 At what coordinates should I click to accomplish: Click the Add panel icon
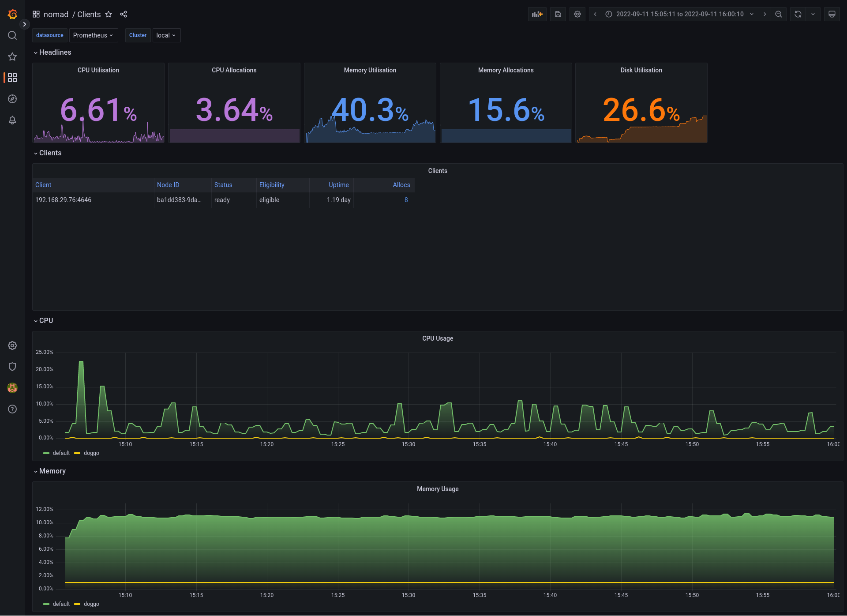coord(537,14)
